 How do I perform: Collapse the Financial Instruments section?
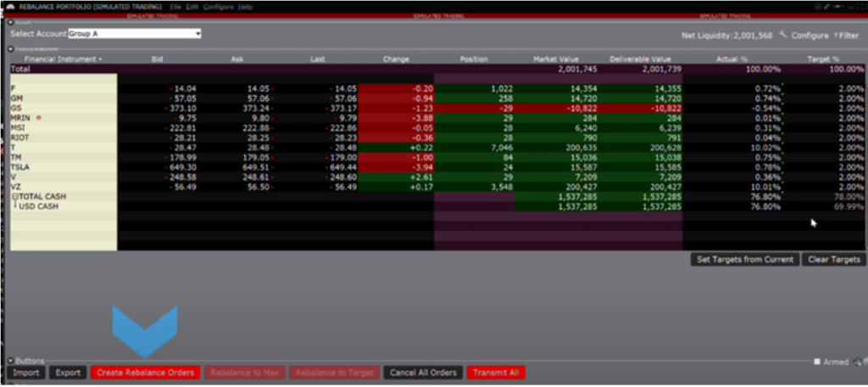(10, 49)
